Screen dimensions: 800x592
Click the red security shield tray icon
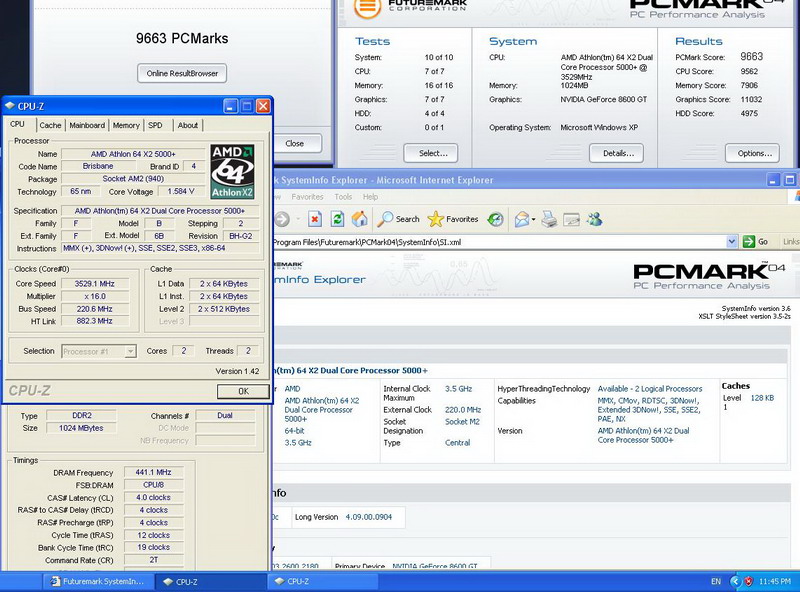(x=748, y=581)
